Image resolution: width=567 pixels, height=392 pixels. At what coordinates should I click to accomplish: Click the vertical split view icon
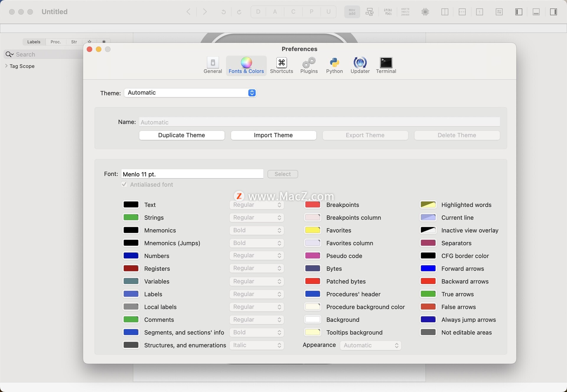(x=445, y=12)
